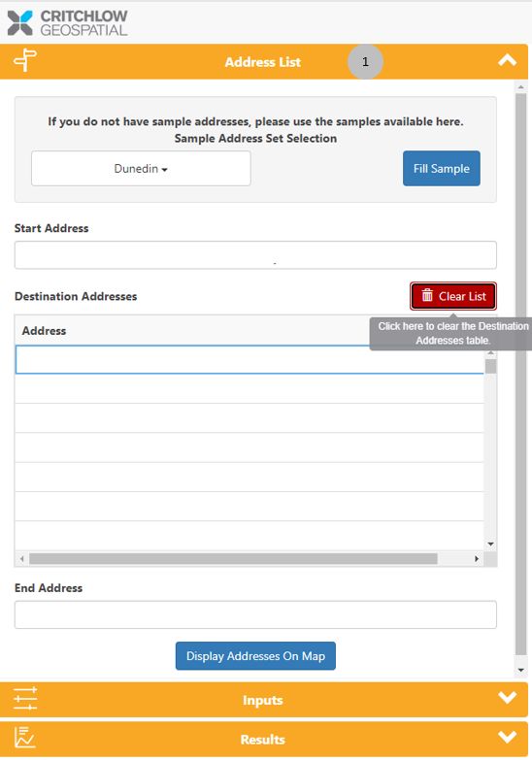Click the chart icon beside Results
Screen dimensions: 532x760
coord(24,738)
